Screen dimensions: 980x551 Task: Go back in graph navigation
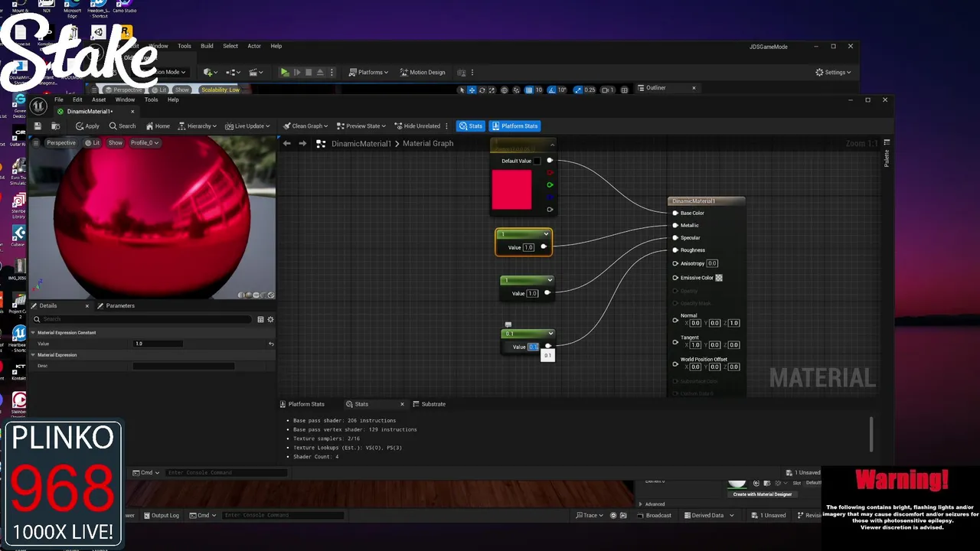tap(286, 143)
